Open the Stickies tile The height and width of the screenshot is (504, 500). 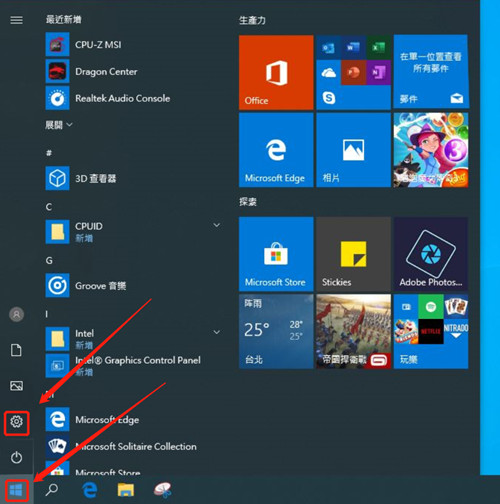click(353, 254)
